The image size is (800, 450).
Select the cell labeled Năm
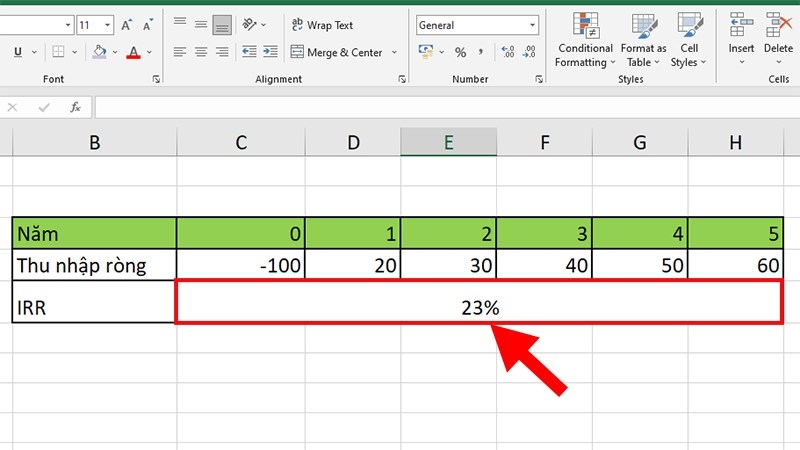click(94, 234)
